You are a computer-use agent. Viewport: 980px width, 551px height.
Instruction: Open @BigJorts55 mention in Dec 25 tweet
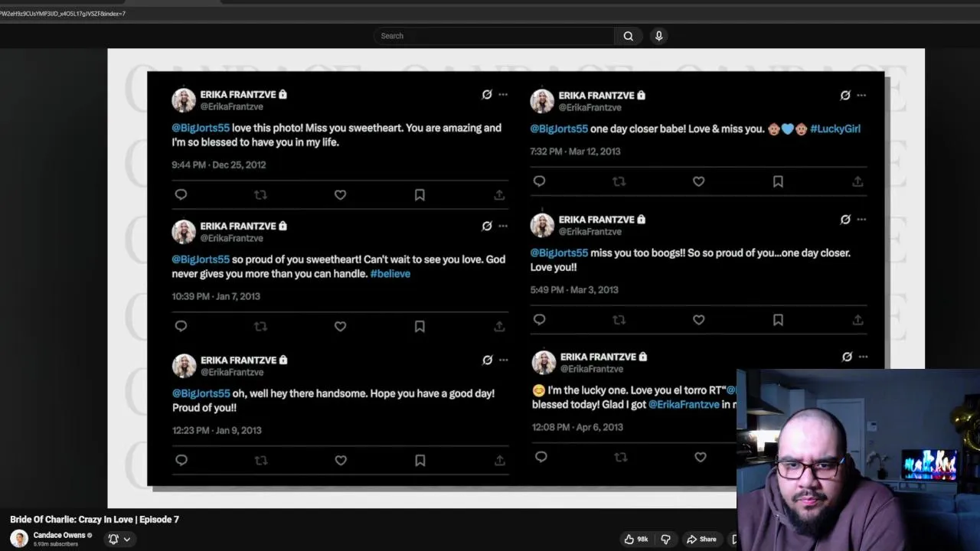[x=201, y=128]
